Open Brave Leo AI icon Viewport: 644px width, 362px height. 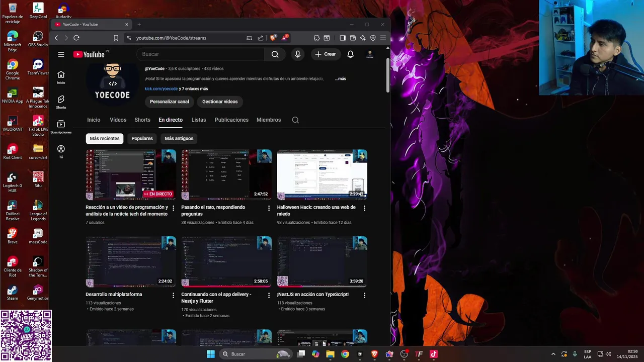click(363, 38)
